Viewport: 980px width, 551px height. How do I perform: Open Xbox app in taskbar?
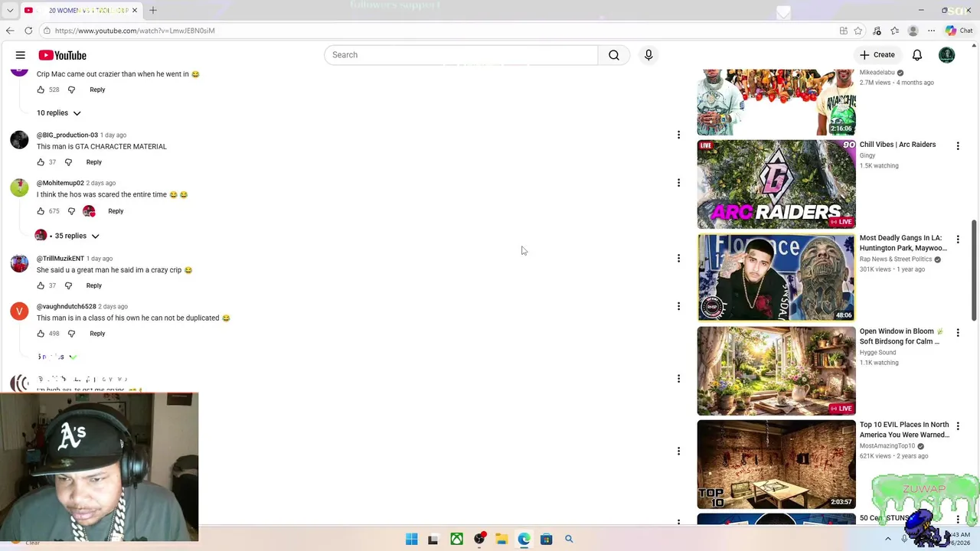(x=456, y=539)
